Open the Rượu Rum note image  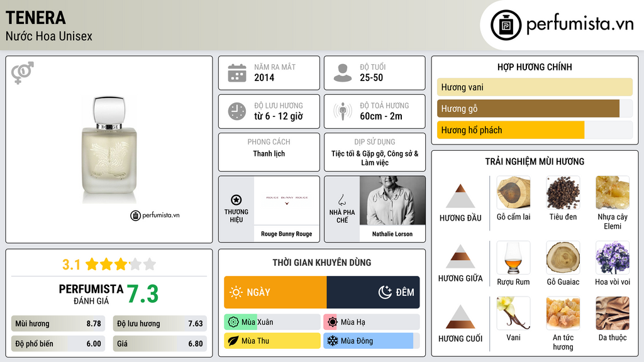[513, 258]
